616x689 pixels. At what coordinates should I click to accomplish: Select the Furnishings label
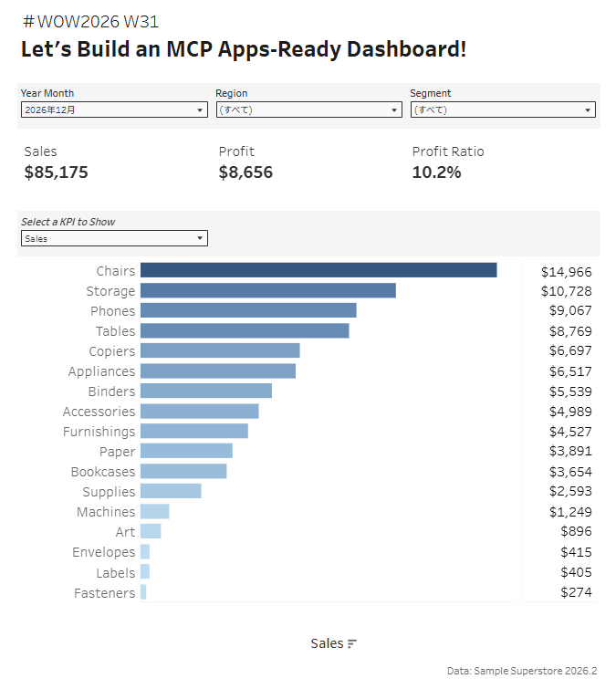[99, 432]
